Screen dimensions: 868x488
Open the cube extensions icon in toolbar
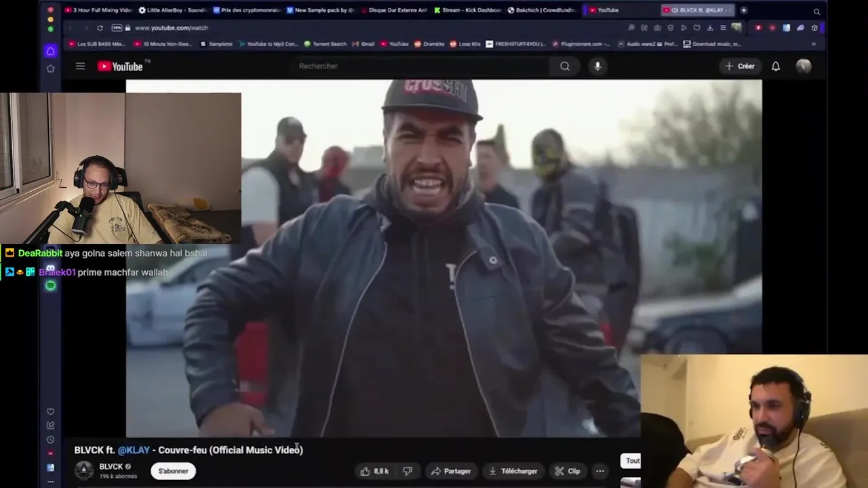point(814,28)
